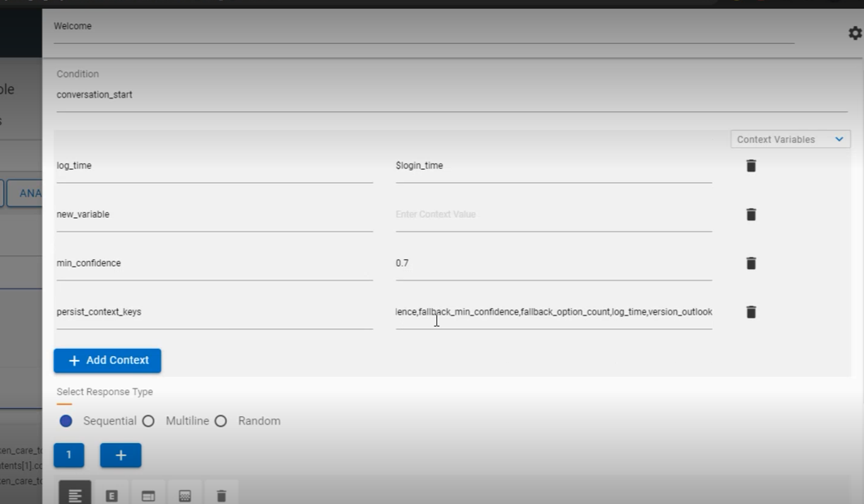The width and height of the screenshot is (864, 504).
Task: Delete the log_time context variable
Action: tap(750, 165)
